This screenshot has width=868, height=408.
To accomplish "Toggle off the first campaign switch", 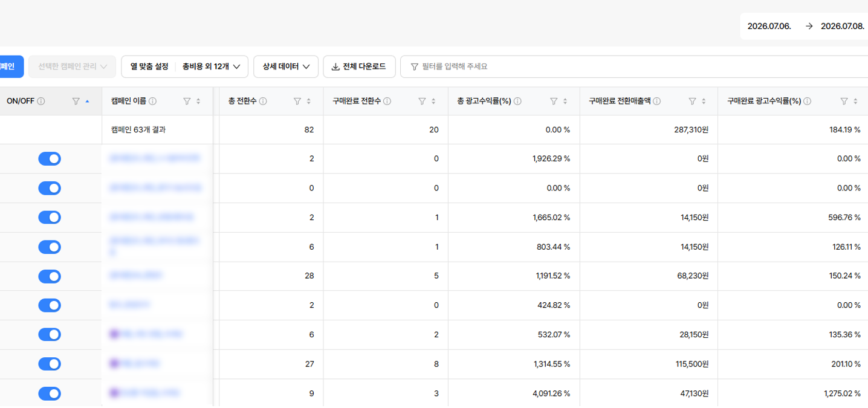I will [50, 158].
